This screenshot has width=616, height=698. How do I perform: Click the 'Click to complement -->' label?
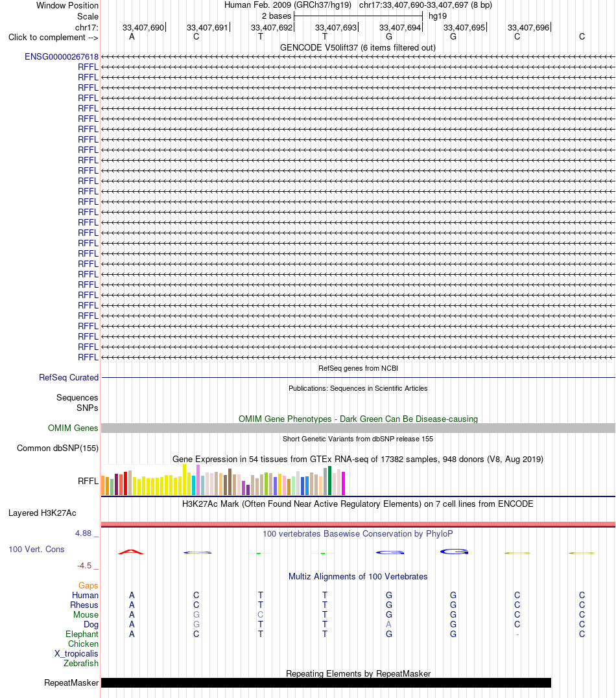click(x=53, y=38)
